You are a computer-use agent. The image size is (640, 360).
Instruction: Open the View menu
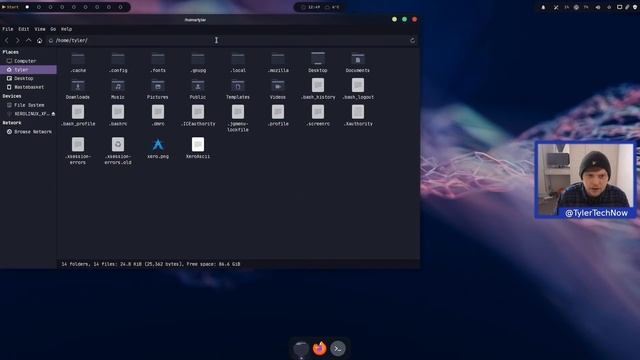coord(40,29)
